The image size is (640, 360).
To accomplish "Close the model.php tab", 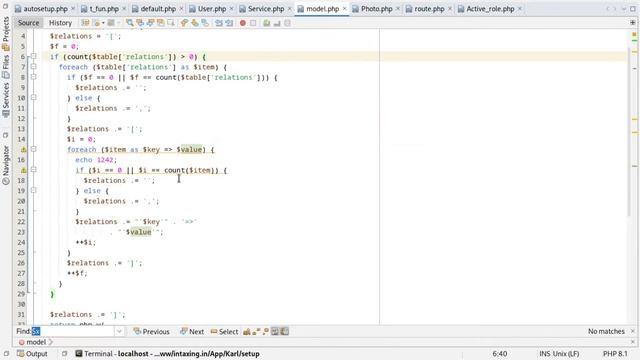I will [344, 9].
